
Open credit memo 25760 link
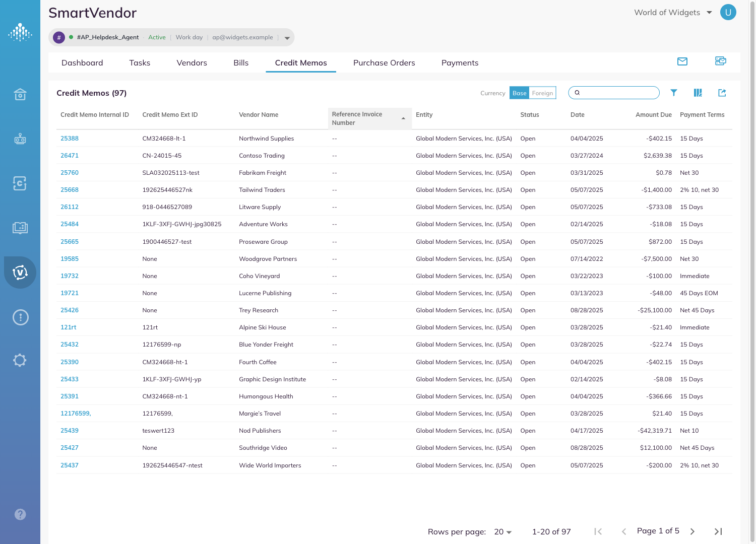tap(70, 173)
